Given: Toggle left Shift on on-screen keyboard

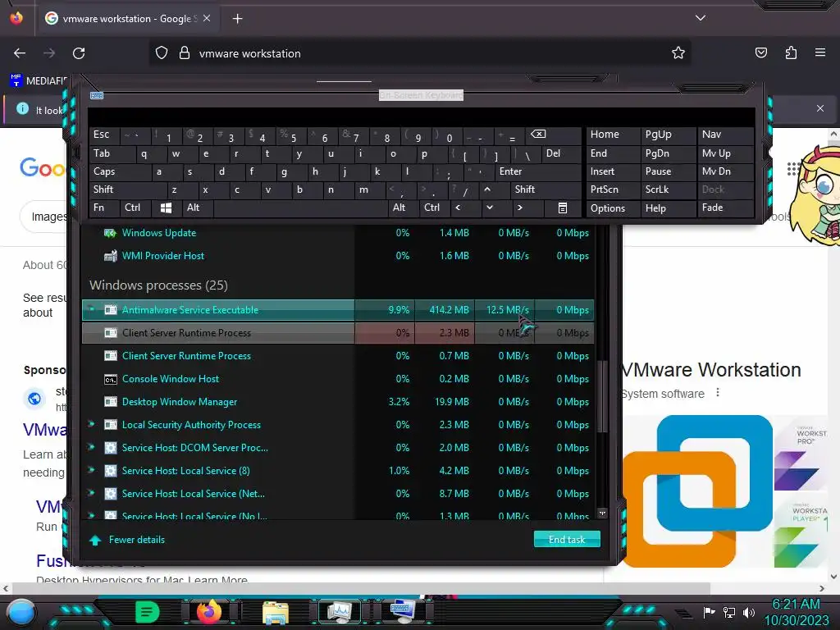Looking at the screenshot, I should point(127,189).
